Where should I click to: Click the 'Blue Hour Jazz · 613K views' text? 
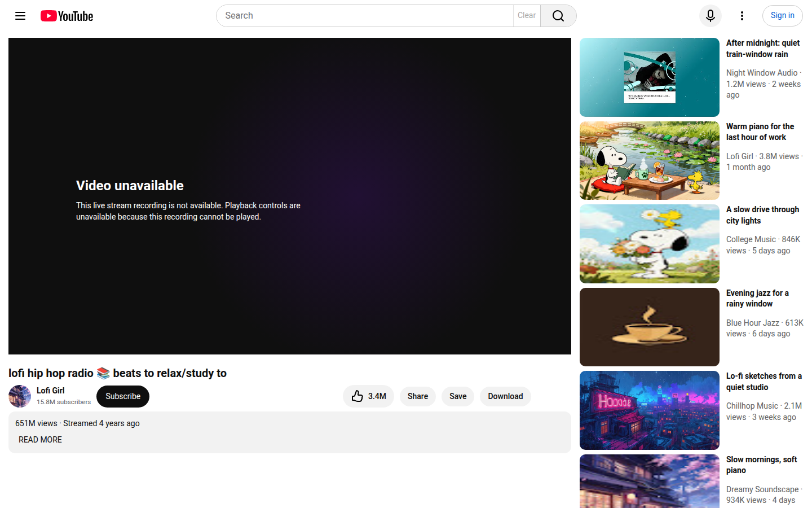(765, 329)
